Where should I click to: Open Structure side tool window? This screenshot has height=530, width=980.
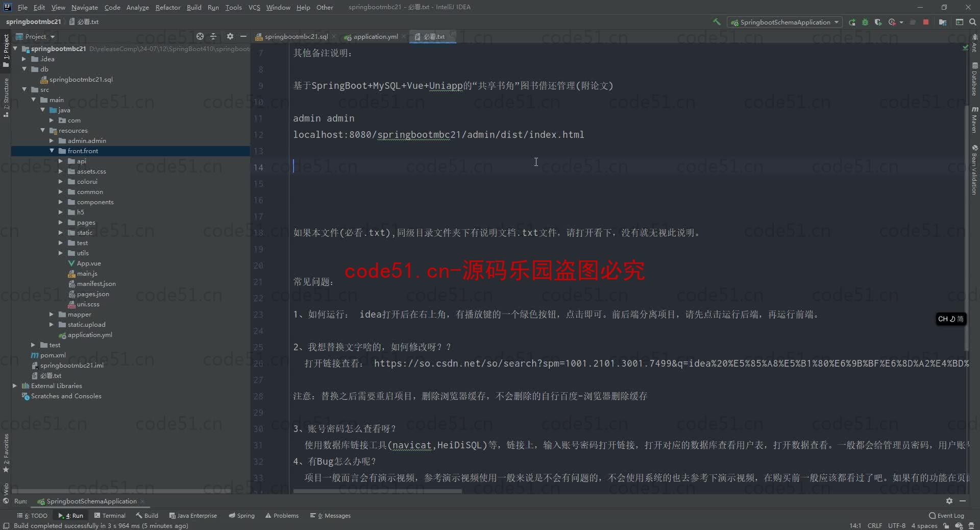pos(6,98)
